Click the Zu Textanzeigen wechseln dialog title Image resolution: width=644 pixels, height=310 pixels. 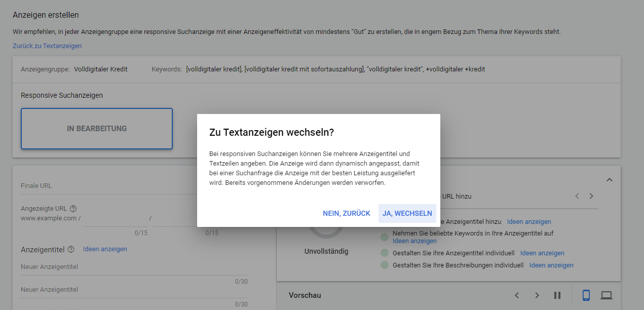pyautogui.click(x=272, y=133)
